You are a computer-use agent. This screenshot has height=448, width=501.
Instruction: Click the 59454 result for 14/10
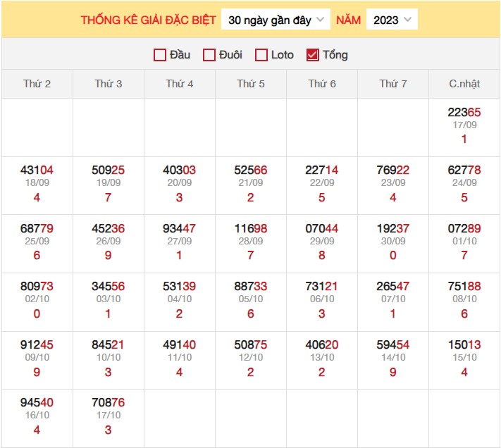point(393,344)
